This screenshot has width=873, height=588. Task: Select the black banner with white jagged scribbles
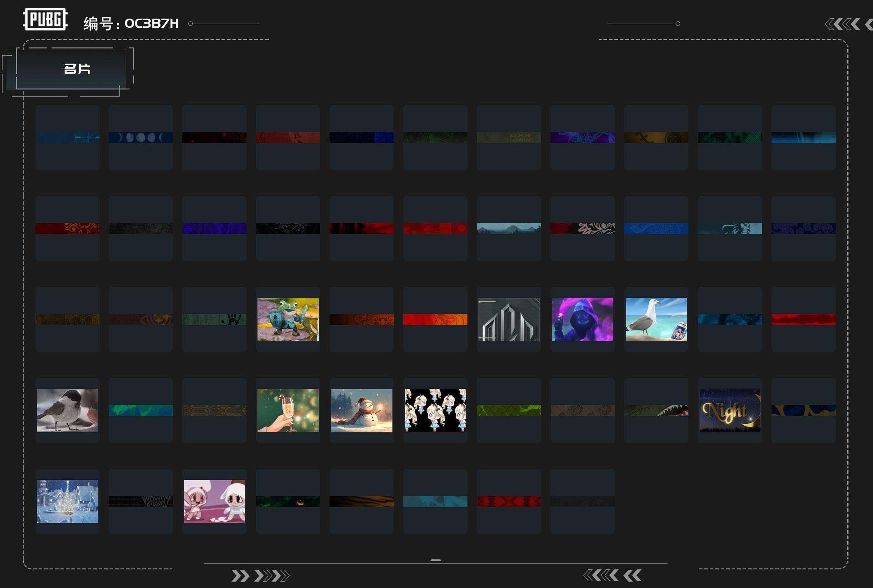(140, 501)
